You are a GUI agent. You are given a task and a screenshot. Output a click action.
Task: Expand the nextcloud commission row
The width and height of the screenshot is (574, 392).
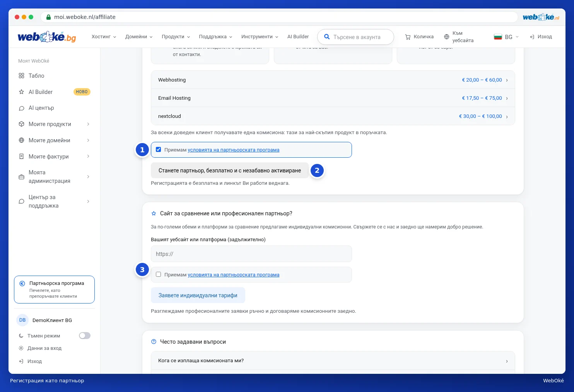pyautogui.click(x=333, y=116)
